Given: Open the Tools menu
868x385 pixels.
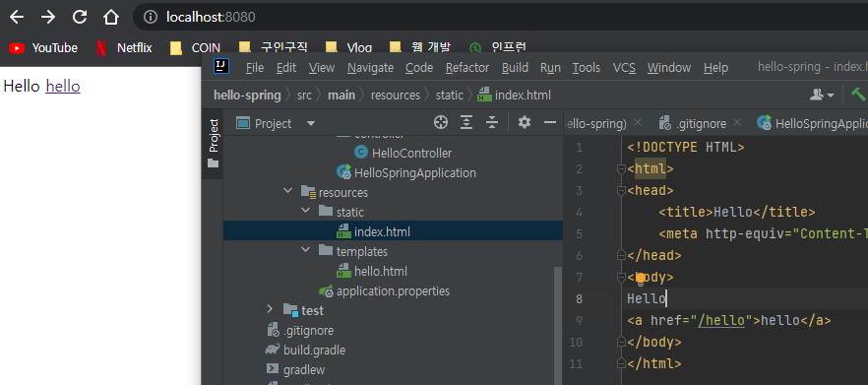Looking at the screenshot, I should point(587,68).
